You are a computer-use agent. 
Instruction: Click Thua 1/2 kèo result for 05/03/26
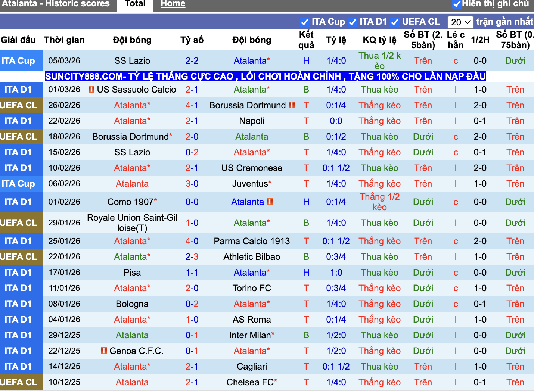coord(380,61)
